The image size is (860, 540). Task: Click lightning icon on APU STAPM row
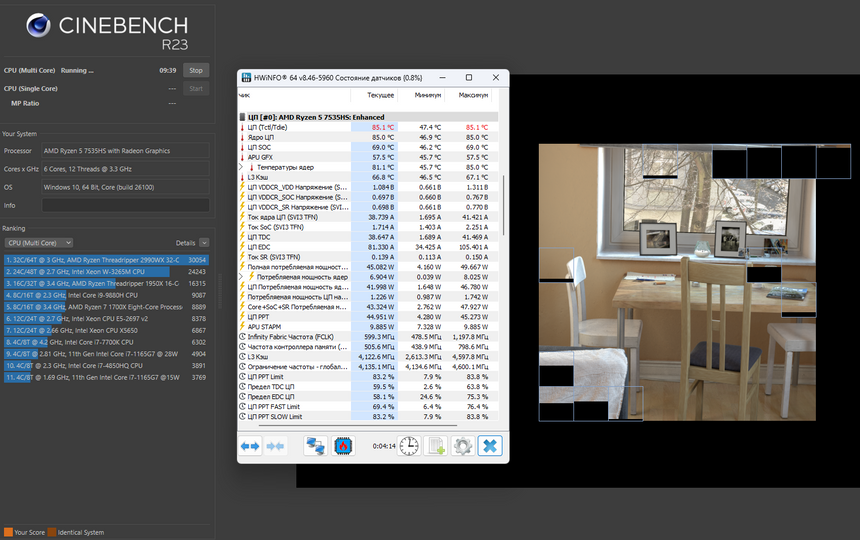242,327
